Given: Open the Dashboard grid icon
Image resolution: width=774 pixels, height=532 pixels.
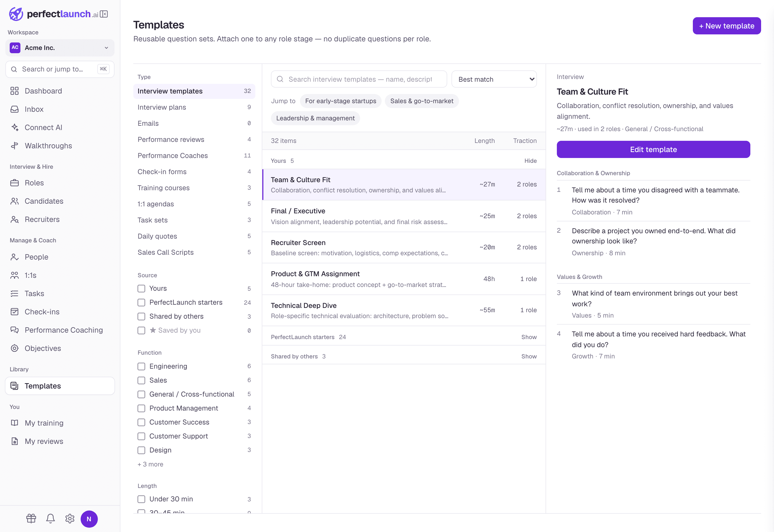Looking at the screenshot, I should tap(14, 91).
